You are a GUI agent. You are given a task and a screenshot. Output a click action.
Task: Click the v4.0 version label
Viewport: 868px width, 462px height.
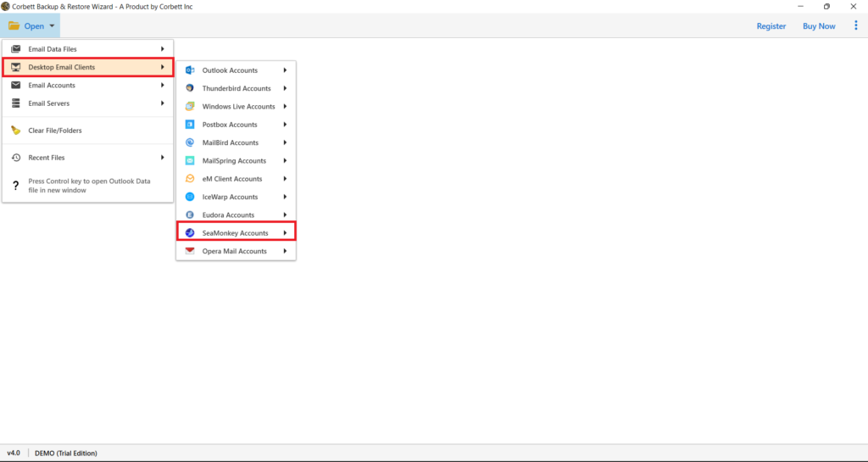tap(14, 454)
